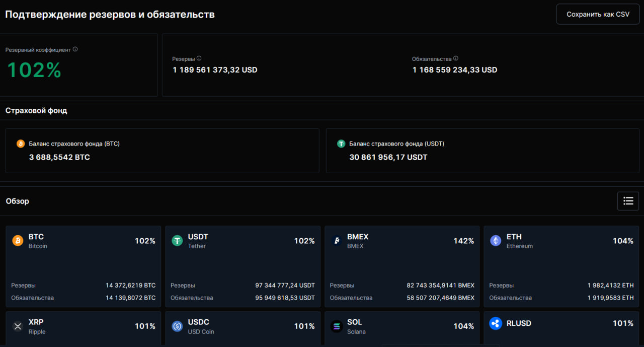Click the RLUSD token icon
This screenshot has width=644, height=347.
click(496, 323)
